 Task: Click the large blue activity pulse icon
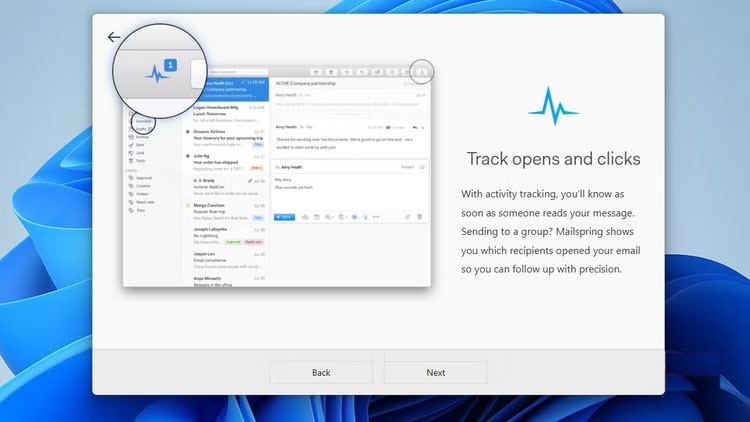tap(553, 106)
